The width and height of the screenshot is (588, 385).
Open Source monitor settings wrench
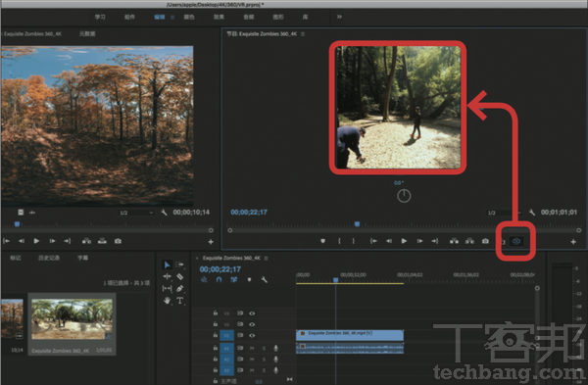click(164, 213)
